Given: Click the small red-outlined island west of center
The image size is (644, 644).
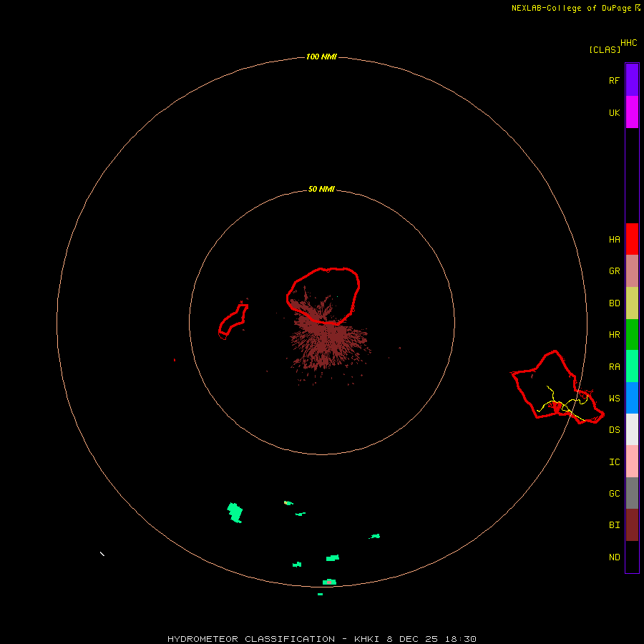Looking at the screenshot, I should [x=233, y=321].
